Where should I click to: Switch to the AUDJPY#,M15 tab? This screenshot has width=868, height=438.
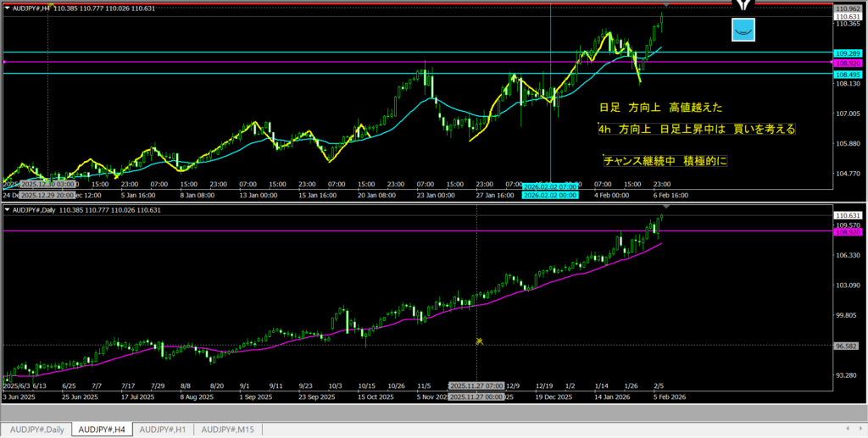pyautogui.click(x=229, y=430)
